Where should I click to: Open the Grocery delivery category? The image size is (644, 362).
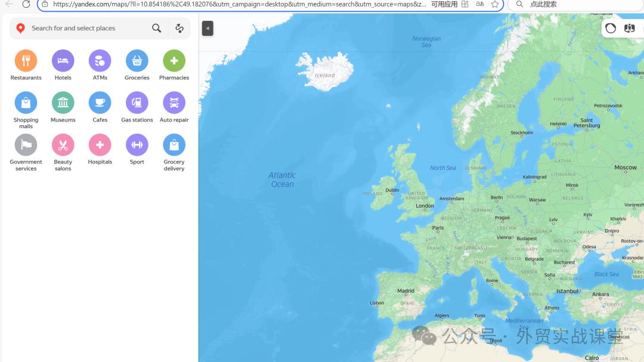(x=174, y=145)
